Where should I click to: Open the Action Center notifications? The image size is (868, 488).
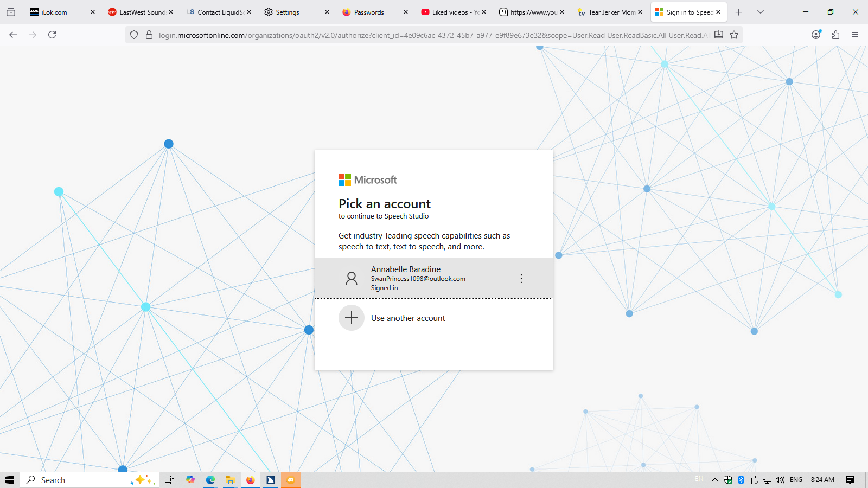[x=850, y=480]
